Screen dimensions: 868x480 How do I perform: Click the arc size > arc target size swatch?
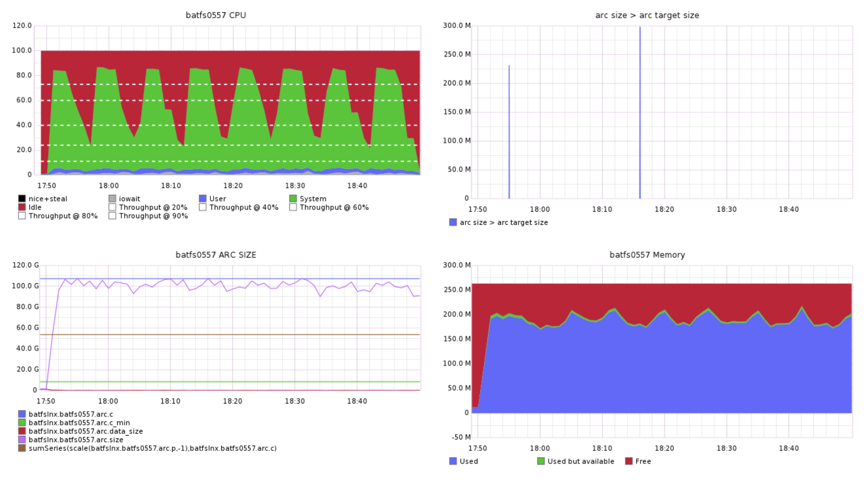coord(453,222)
